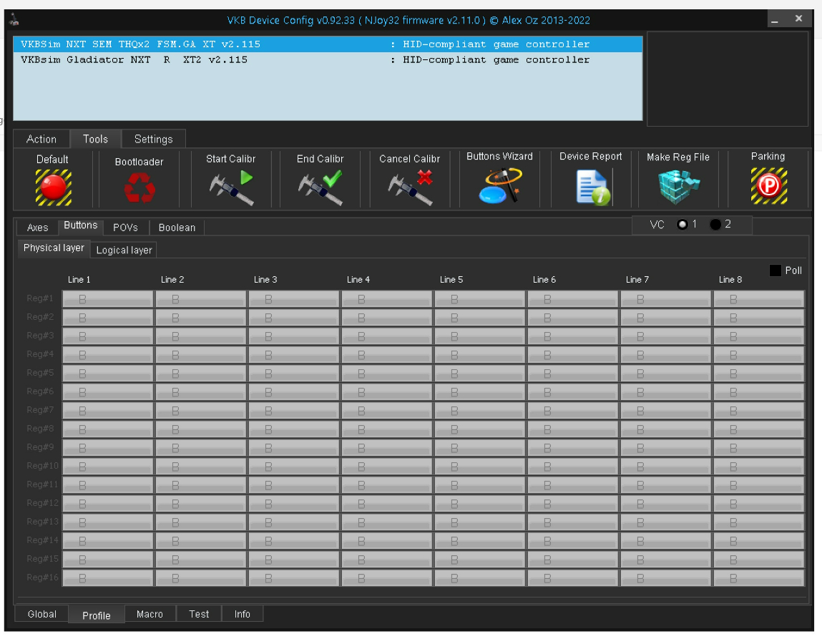Select the Buttons tab

coord(81,225)
